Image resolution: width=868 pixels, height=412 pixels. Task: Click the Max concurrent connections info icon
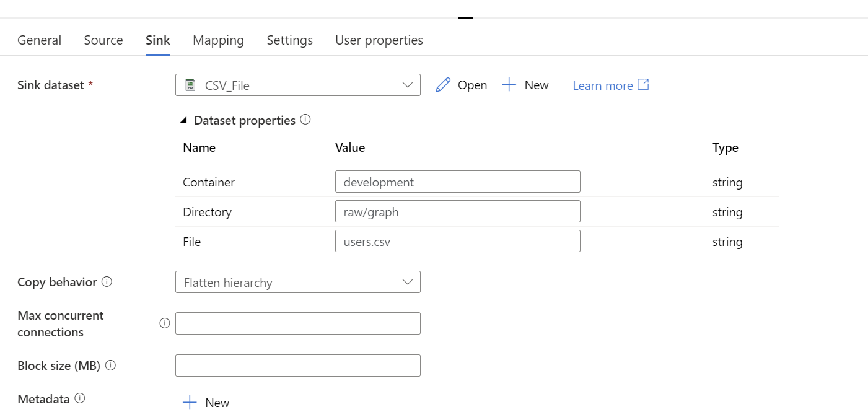coord(165,323)
